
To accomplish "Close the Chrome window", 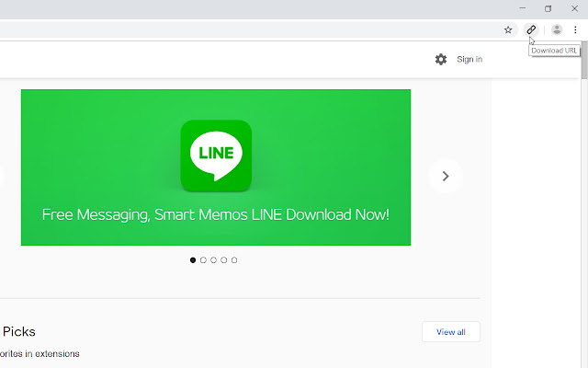I will pyautogui.click(x=574, y=8).
